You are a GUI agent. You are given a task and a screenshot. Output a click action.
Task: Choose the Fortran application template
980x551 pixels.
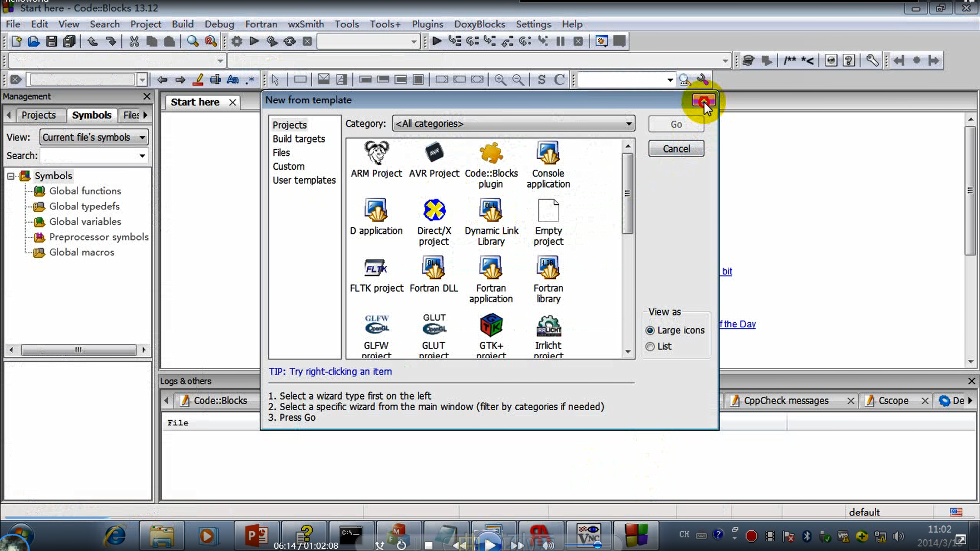[x=491, y=280]
